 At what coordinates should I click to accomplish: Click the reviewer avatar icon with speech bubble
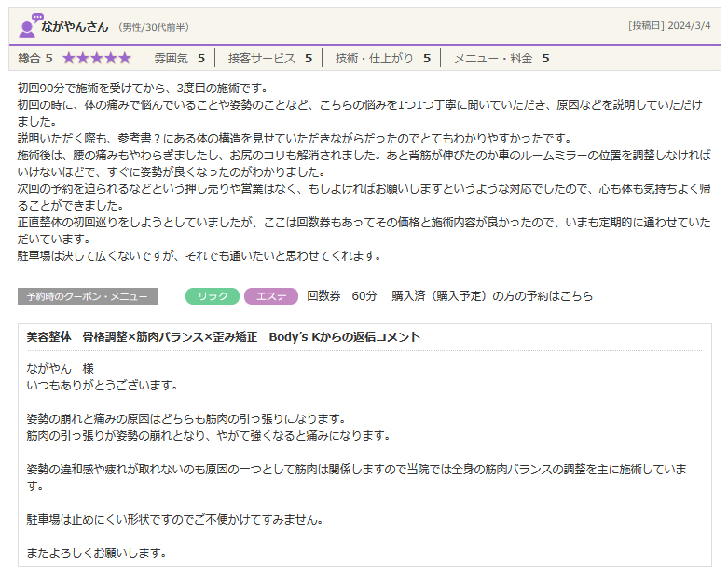pos(29,26)
